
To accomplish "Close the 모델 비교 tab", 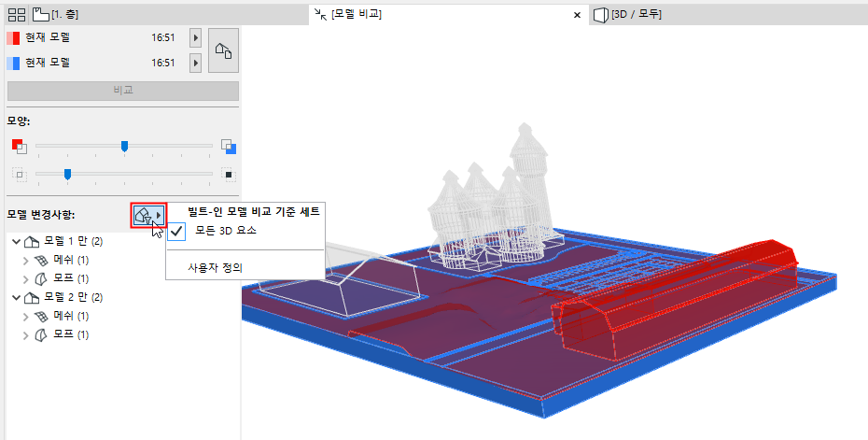I will coord(577,15).
